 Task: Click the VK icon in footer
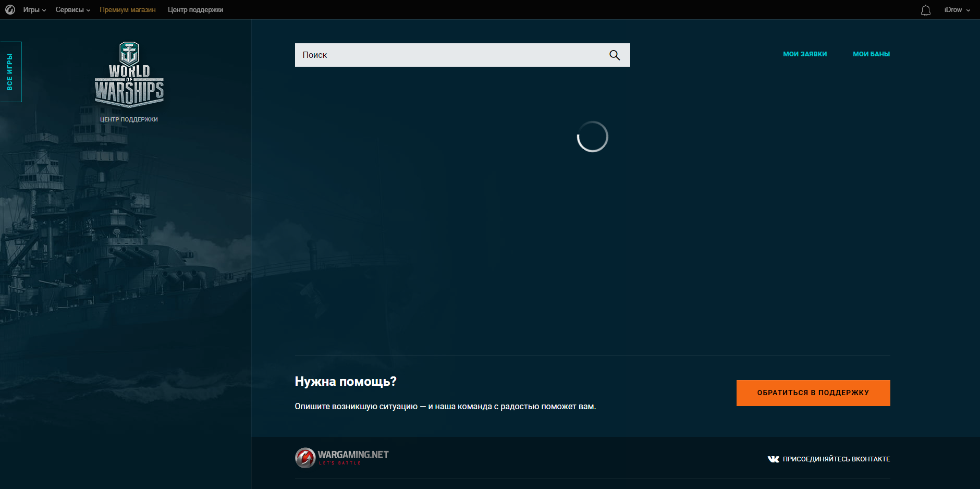pos(774,459)
